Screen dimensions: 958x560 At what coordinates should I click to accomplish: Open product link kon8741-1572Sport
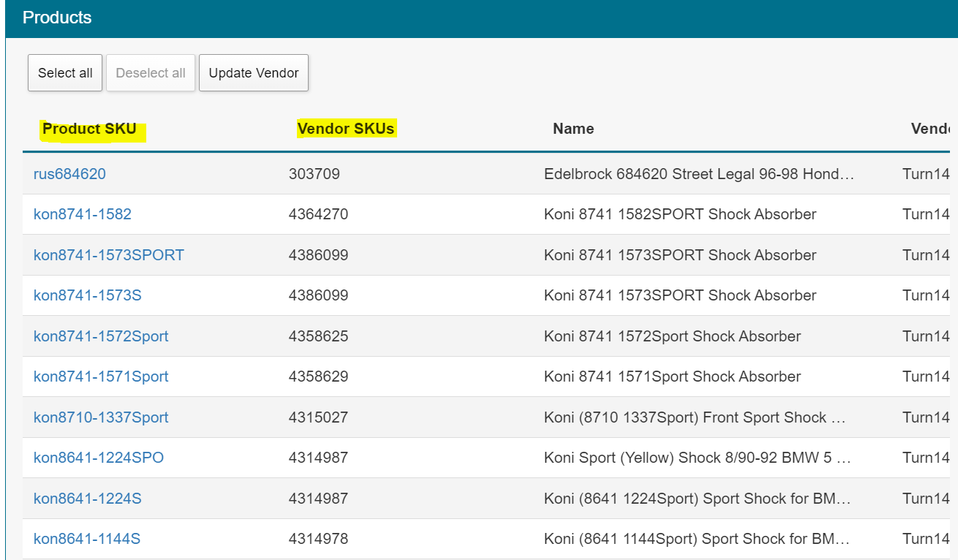click(101, 336)
